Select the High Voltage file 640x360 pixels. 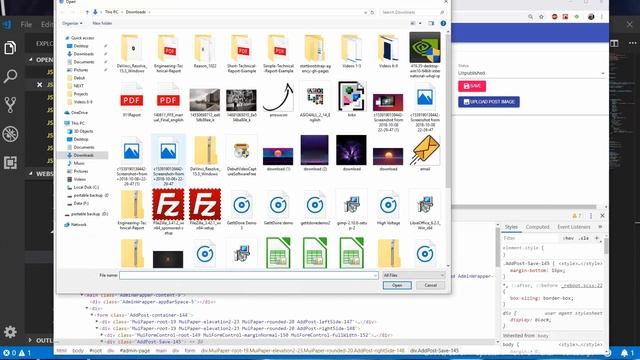(x=388, y=208)
